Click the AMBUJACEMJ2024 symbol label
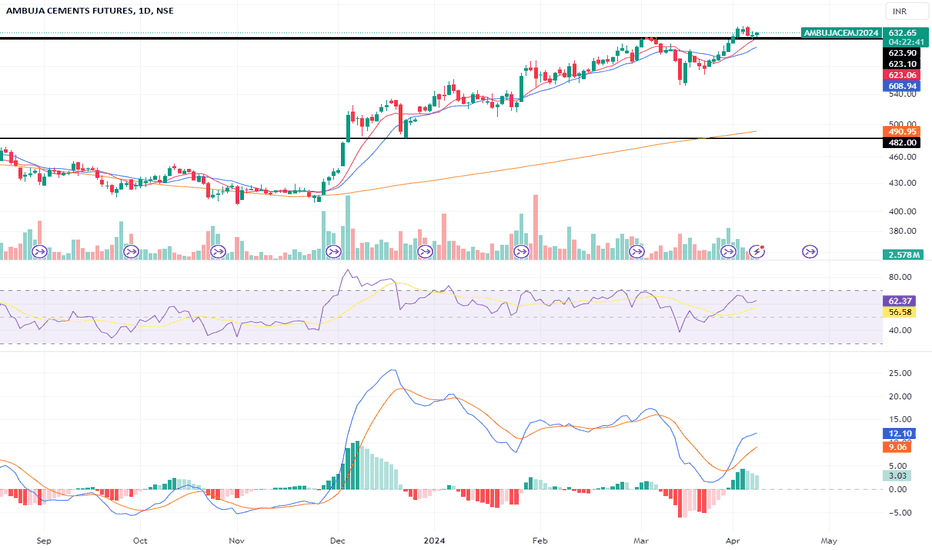Image resolution: width=932 pixels, height=550 pixels. coord(840,33)
